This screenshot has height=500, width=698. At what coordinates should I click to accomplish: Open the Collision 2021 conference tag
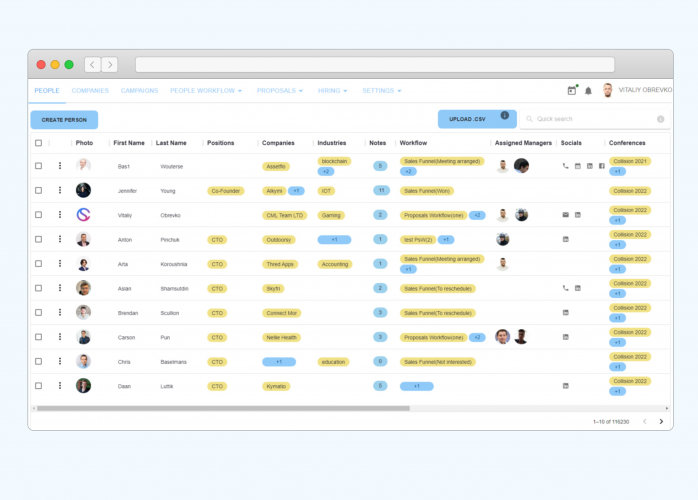click(x=630, y=161)
